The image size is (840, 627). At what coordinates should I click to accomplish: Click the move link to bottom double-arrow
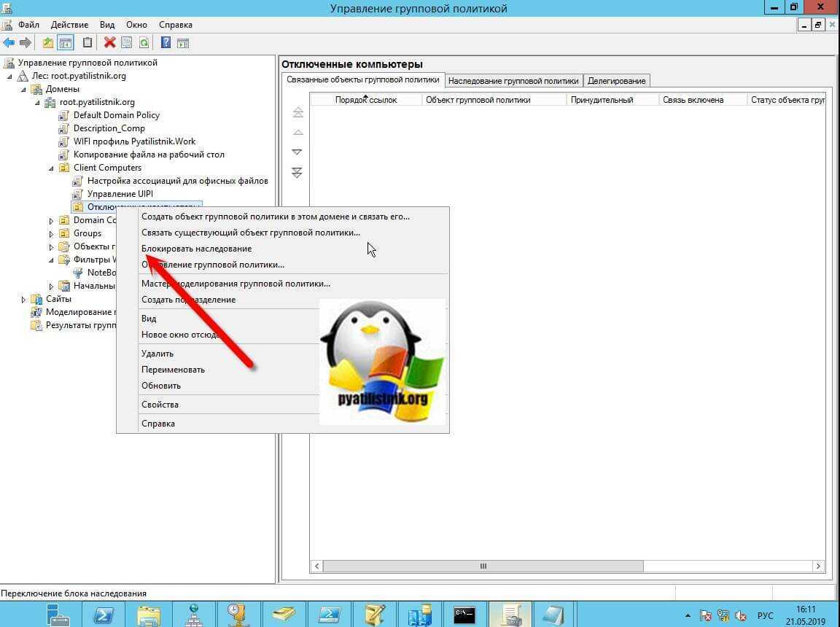pos(297,172)
